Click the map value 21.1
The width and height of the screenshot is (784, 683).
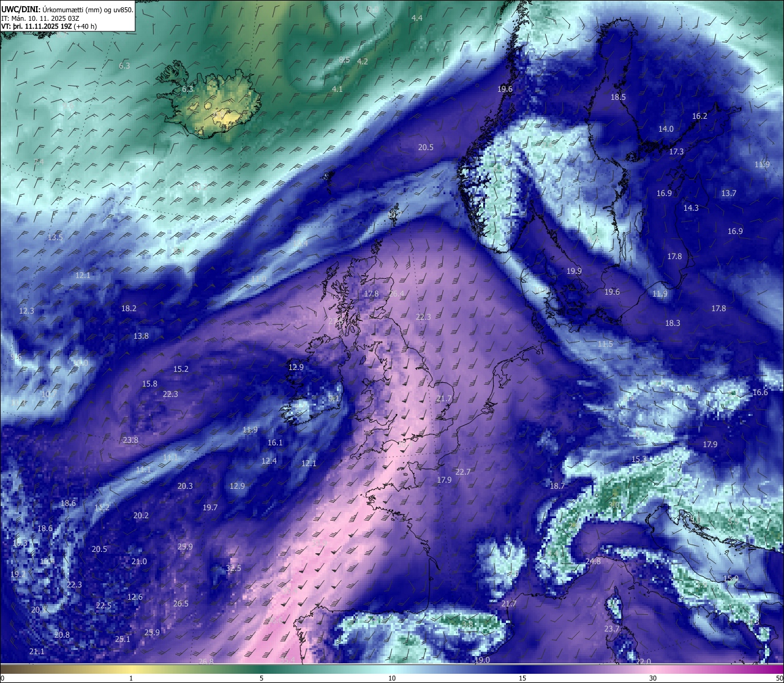[x=37, y=651]
